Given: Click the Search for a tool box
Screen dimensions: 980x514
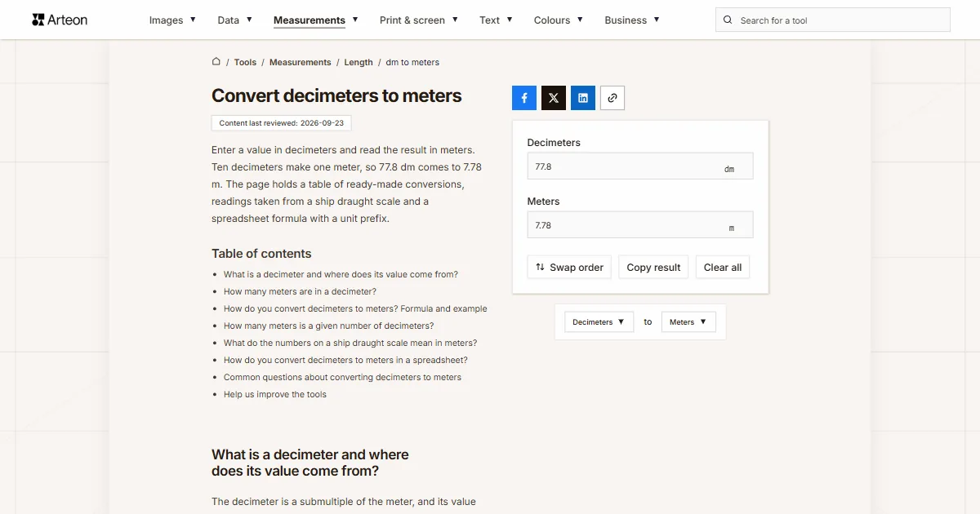Looking at the screenshot, I should (x=833, y=20).
